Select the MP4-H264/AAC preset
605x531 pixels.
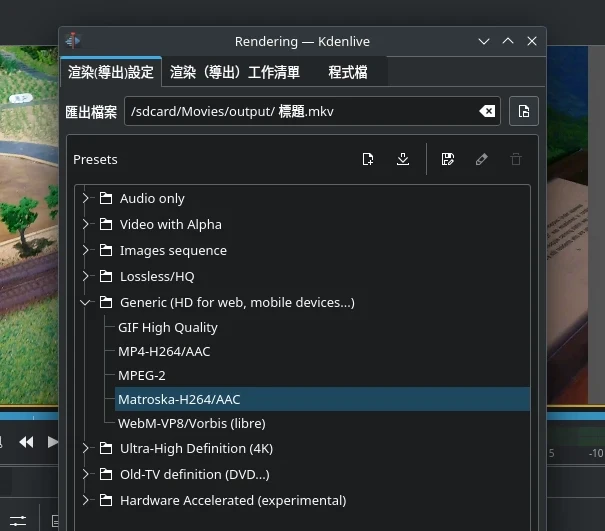point(164,351)
